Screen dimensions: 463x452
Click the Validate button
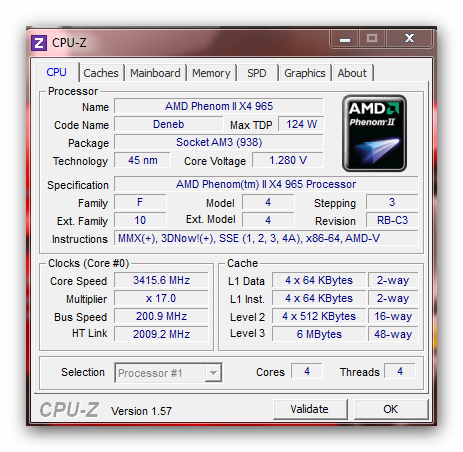coord(309,409)
